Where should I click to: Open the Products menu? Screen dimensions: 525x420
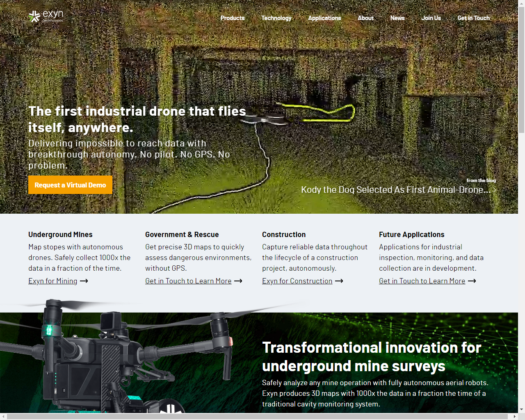click(x=233, y=18)
